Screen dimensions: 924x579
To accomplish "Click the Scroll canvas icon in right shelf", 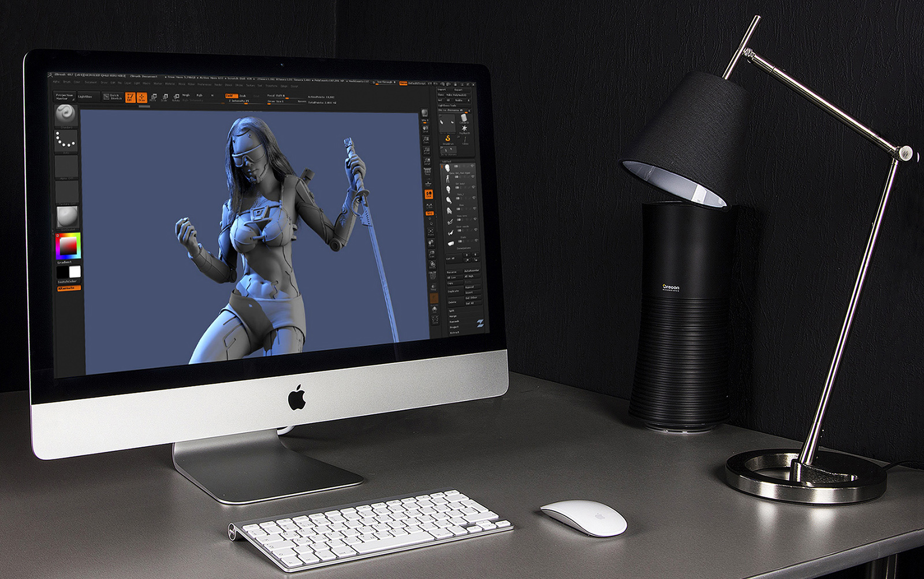I will click(426, 129).
